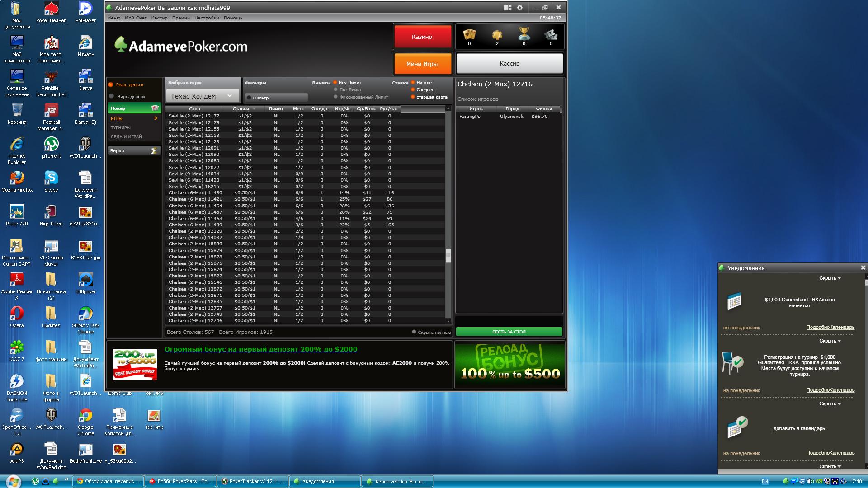Screen dimensions: 868x488
Task: Expand the ИГРЫ sidebar section
Action: 134,118
